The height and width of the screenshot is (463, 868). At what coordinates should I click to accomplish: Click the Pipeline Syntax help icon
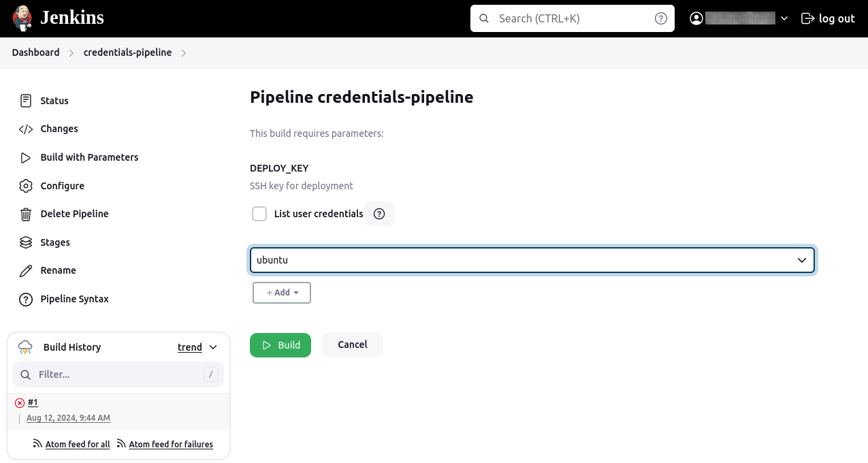pyautogui.click(x=26, y=299)
